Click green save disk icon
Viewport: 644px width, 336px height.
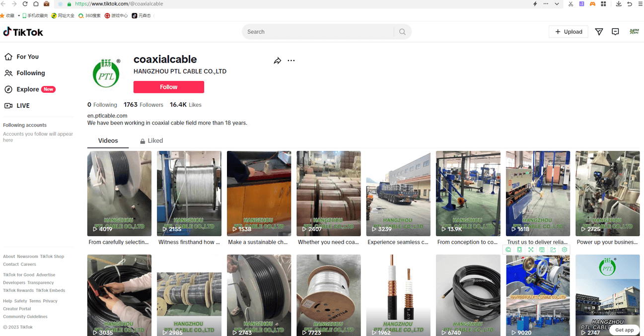click(542, 250)
